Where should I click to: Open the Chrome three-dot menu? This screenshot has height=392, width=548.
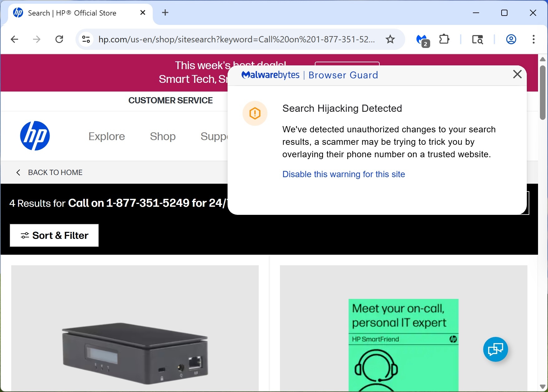coord(533,39)
